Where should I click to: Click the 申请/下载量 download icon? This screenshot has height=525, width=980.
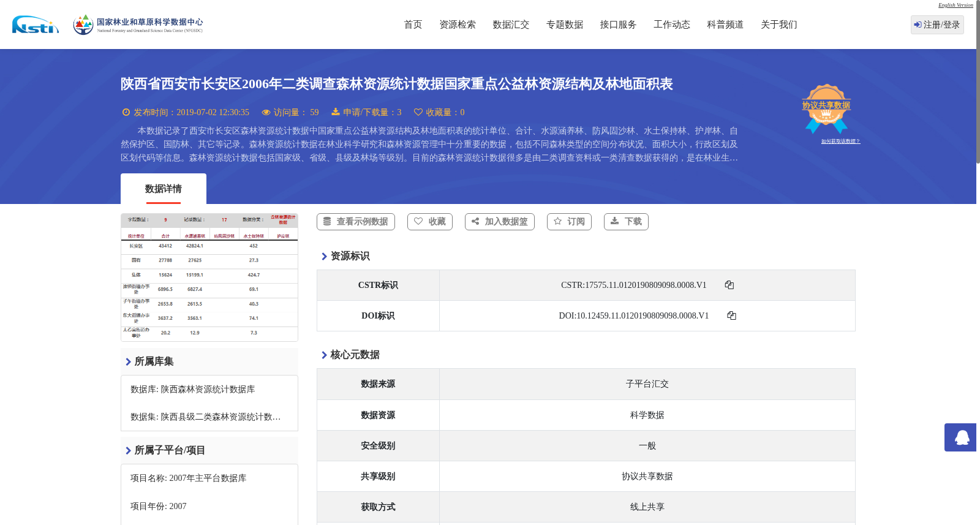click(336, 112)
